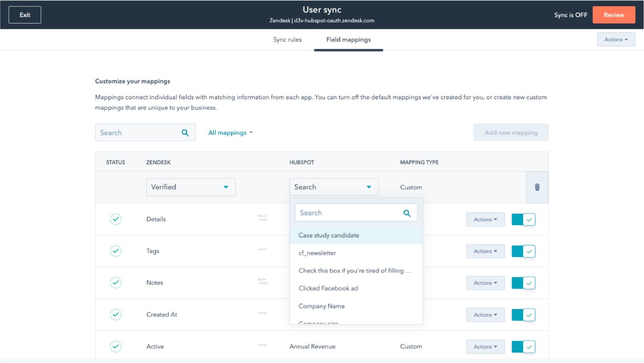This screenshot has height=363, width=644.
Task: Select Clicked Facebook ad from the field list
Action: point(328,288)
